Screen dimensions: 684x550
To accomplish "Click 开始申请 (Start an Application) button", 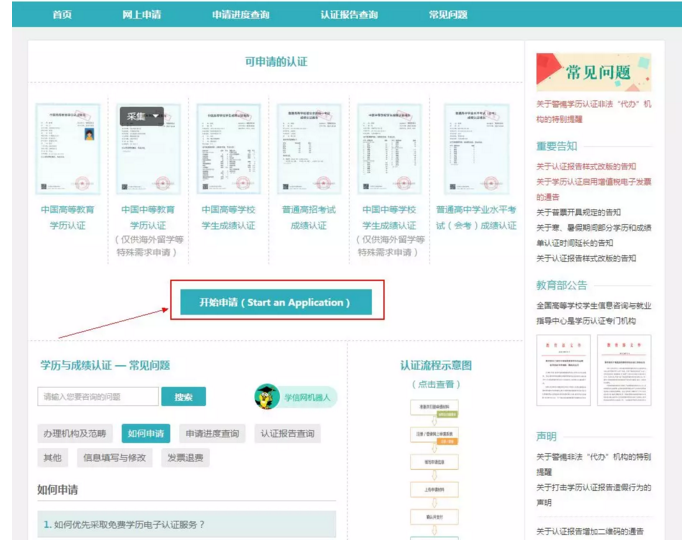I will pos(275,302).
